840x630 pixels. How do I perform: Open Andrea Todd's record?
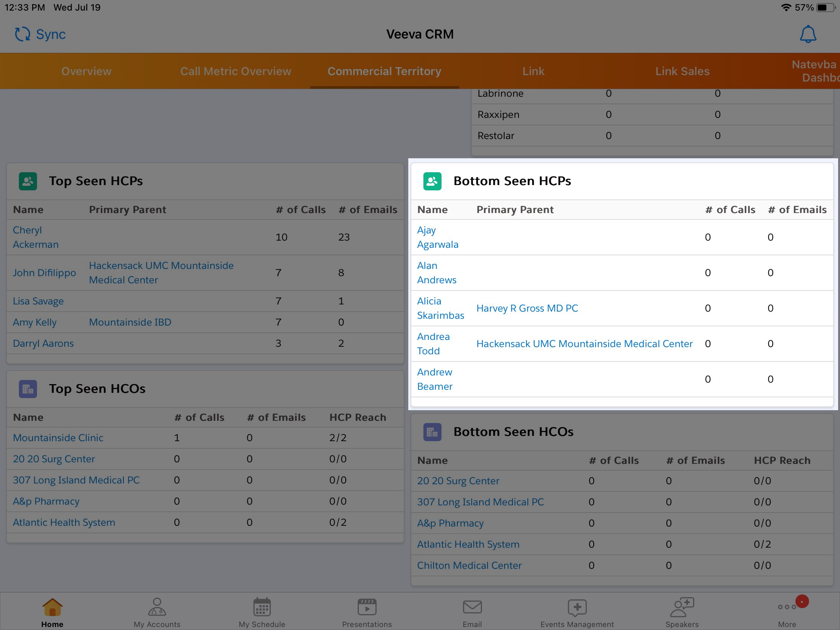433,344
